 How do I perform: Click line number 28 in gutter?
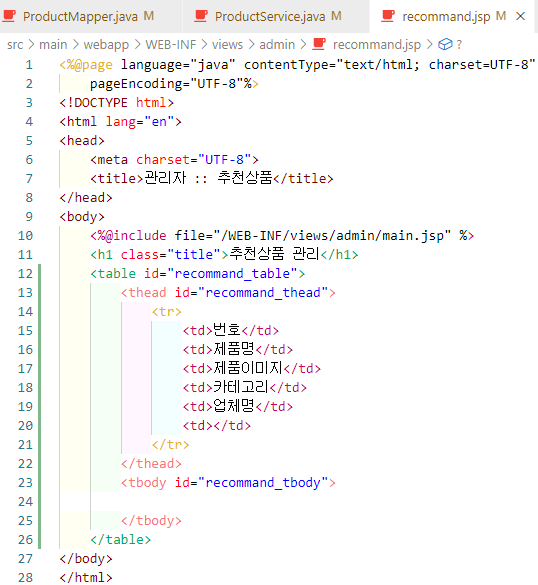coord(25,578)
